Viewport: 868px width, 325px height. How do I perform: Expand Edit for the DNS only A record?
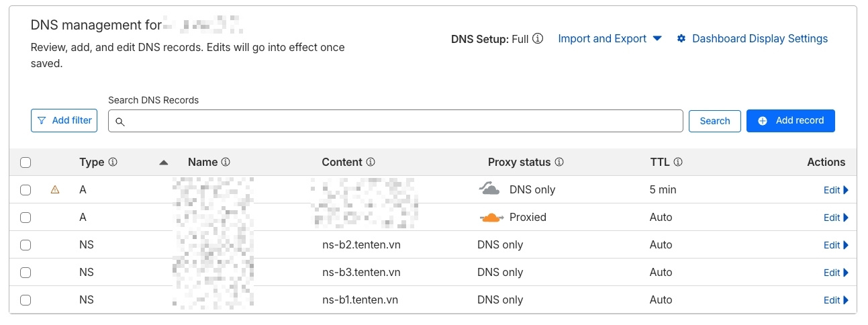click(836, 190)
